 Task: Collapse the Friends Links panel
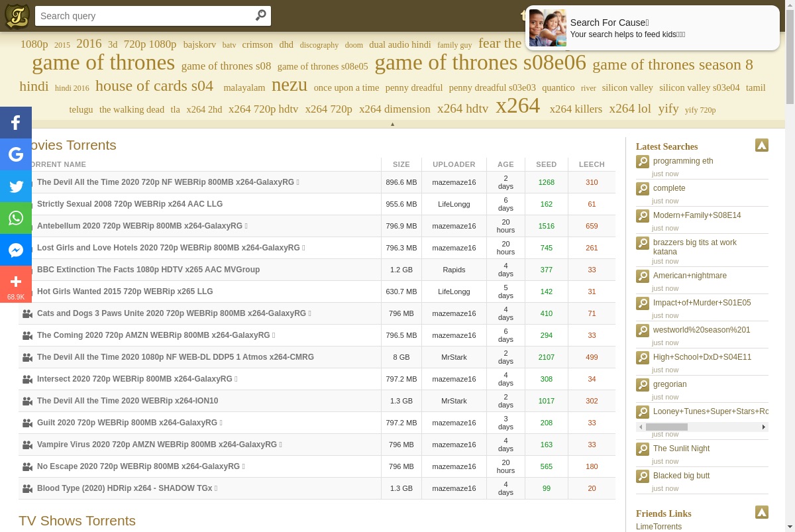click(762, 512)
